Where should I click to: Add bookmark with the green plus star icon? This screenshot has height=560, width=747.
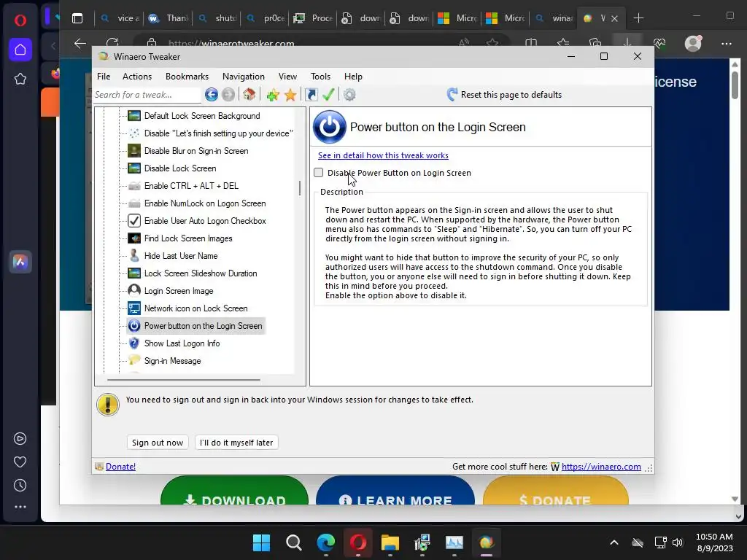pos(273,95)
